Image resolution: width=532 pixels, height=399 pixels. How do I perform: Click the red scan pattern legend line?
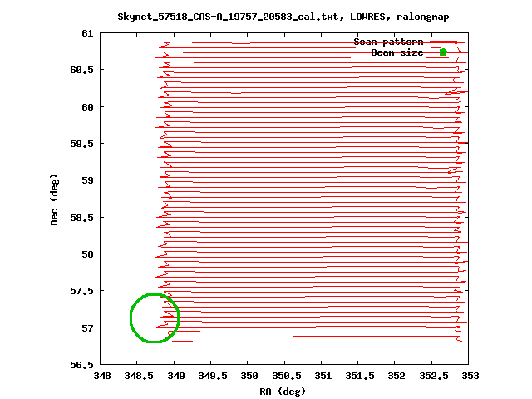coord(443,42)
